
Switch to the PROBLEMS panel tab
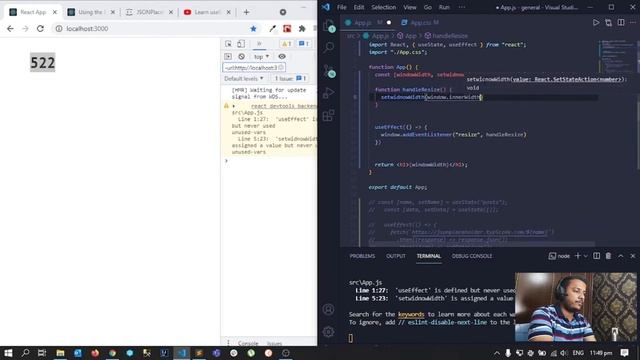pos(362,256)
